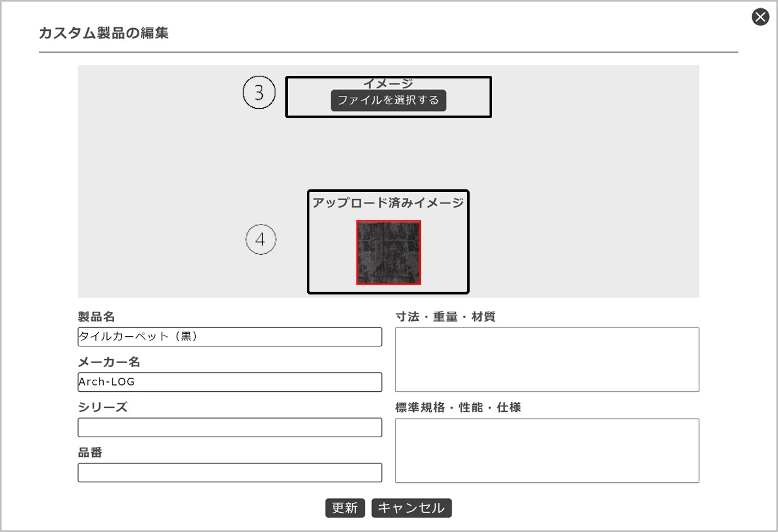Click the 製品名 label
This screenshot has width=778, height=532.
[x=96, y=316]
